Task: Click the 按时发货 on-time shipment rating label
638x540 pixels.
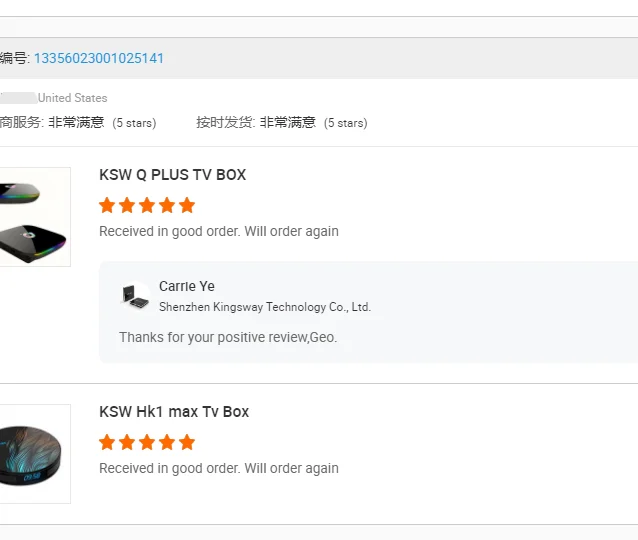Action: [x=225, y=122]
